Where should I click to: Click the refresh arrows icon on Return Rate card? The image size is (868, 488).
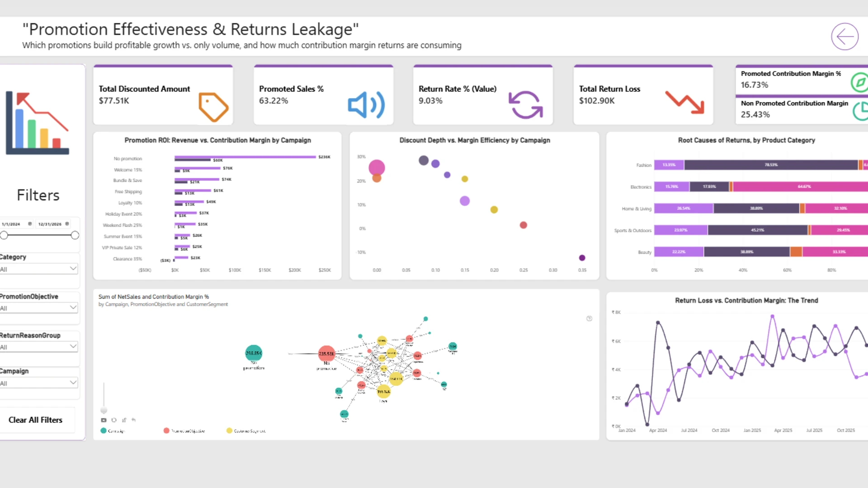[526, 105]
